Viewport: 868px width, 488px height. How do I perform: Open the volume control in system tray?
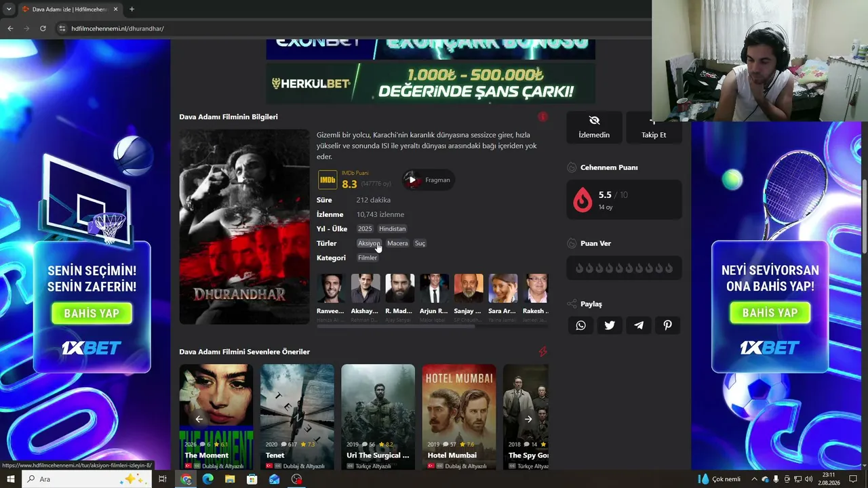(808, 479)
